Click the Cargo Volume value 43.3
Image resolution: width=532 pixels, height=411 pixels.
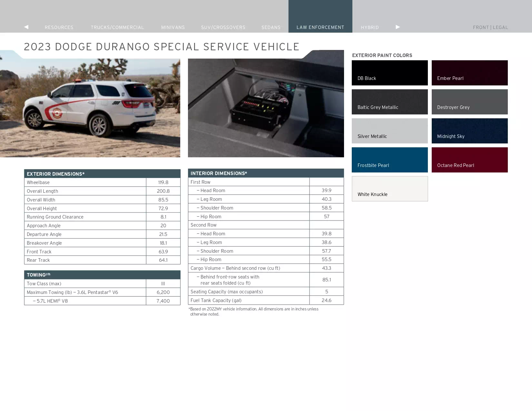point(327,268)
